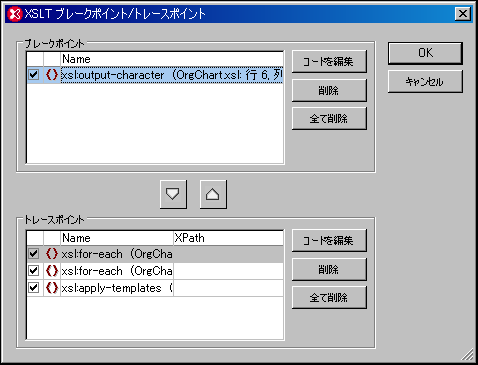Toggle checkbox of second xsl:for-each tracepoint
Viewport: 478px width, 365px height.
(34, 271)
